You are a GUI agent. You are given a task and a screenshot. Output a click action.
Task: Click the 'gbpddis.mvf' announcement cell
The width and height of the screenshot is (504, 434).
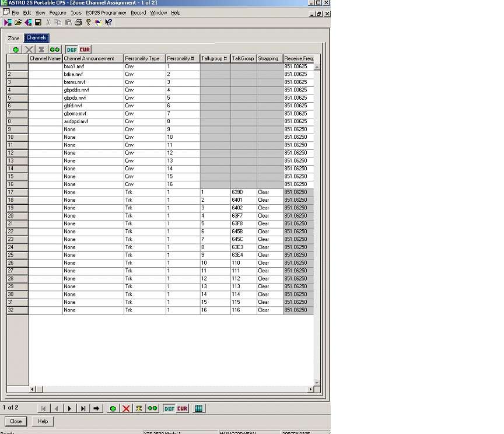(93, 90)
